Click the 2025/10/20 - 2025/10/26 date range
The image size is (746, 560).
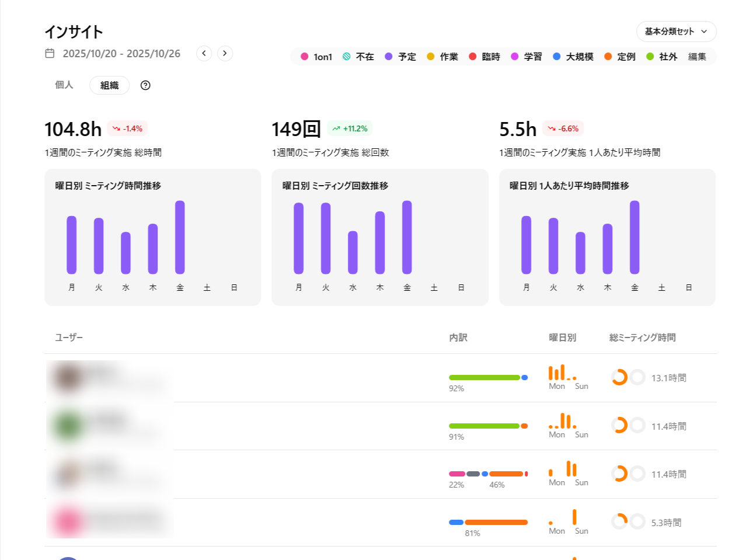(121, 54)
